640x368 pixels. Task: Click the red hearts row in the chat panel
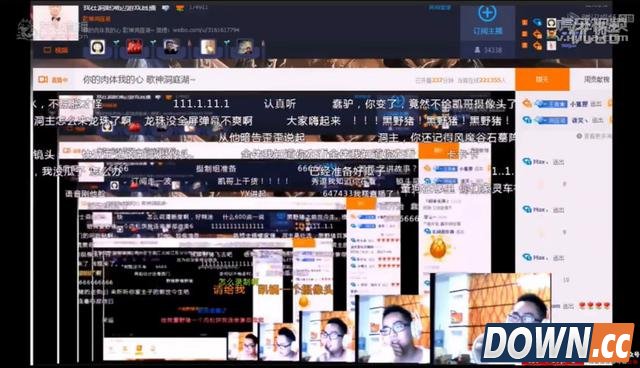(x=594, y=306)
